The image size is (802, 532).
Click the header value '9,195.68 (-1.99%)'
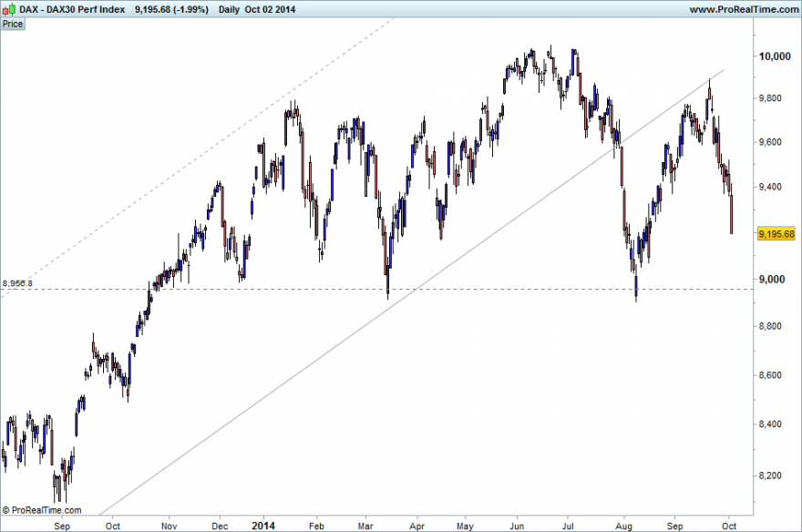tap(172, 9)
